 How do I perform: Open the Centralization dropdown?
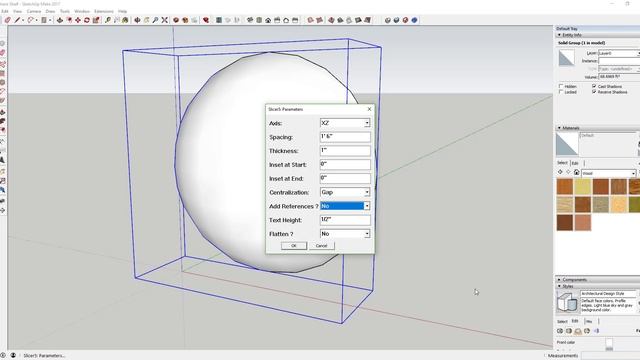pyautogui.click(x=367, y=192)
